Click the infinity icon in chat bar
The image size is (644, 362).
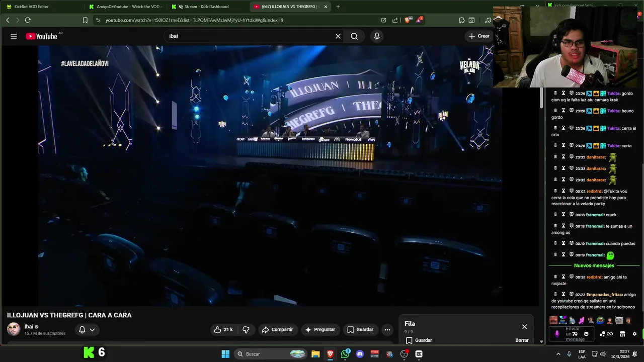610,334
